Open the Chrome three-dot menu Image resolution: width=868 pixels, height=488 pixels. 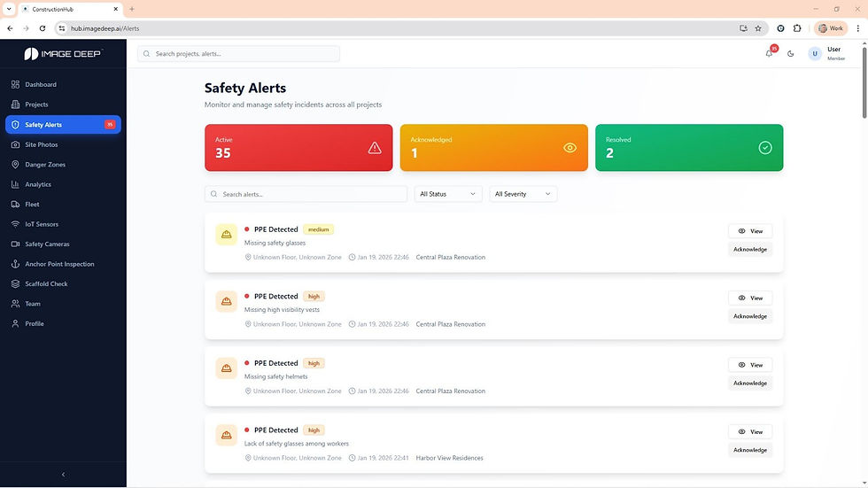(858, 28)
